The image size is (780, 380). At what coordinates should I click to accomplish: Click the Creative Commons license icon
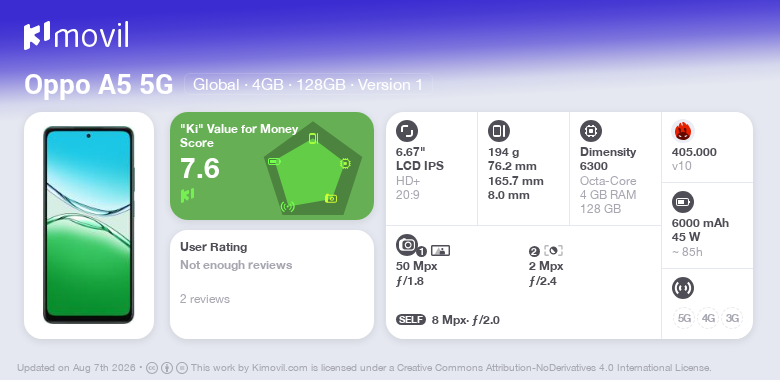tap(152, 368)
